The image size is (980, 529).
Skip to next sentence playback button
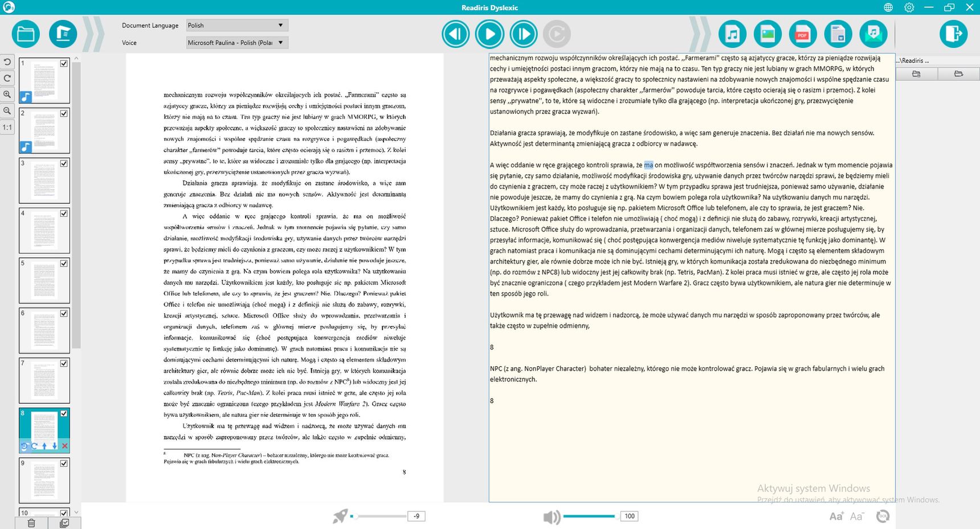point(523,34)
